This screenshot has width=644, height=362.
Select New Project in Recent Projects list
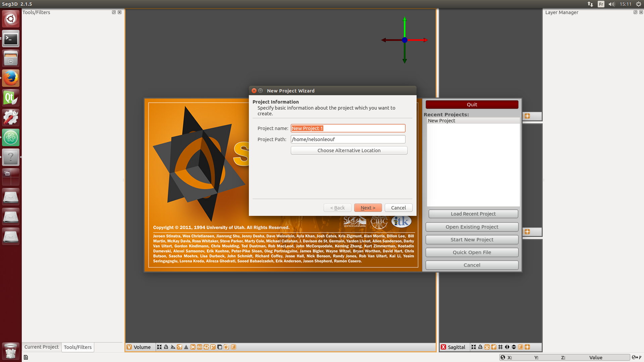473,121
